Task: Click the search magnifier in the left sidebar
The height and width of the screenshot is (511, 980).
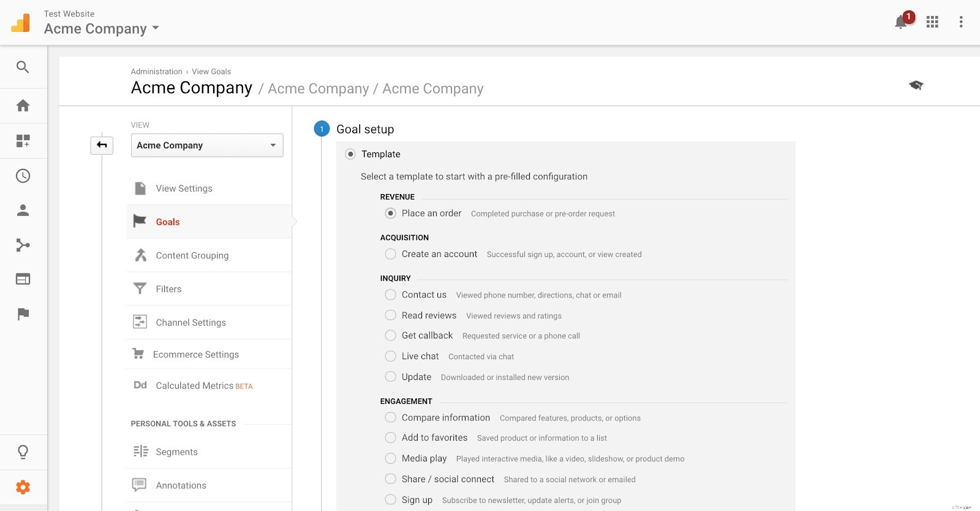Action: tap(23, 67)
